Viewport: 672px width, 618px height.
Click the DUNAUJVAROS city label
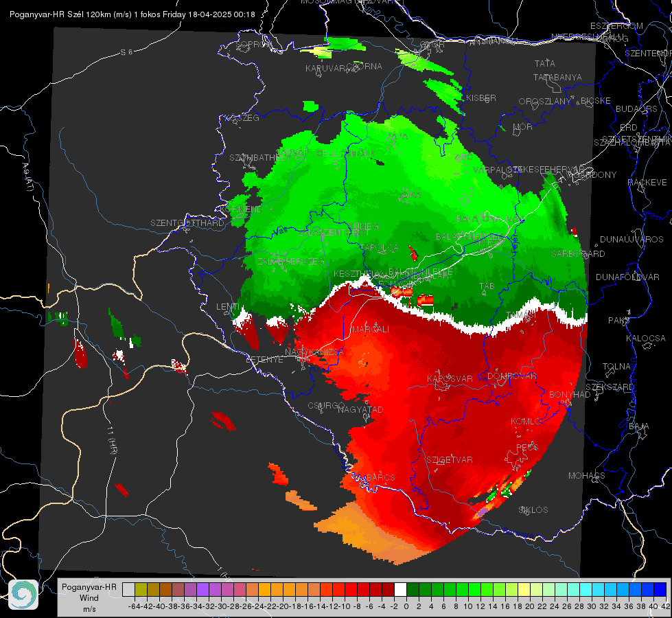coord(632,240)
